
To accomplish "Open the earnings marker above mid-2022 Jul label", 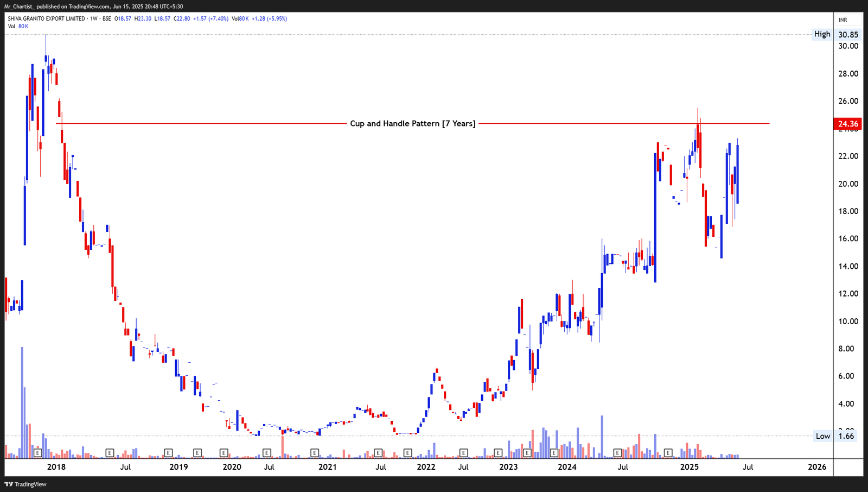I will (x=464, y=452).
